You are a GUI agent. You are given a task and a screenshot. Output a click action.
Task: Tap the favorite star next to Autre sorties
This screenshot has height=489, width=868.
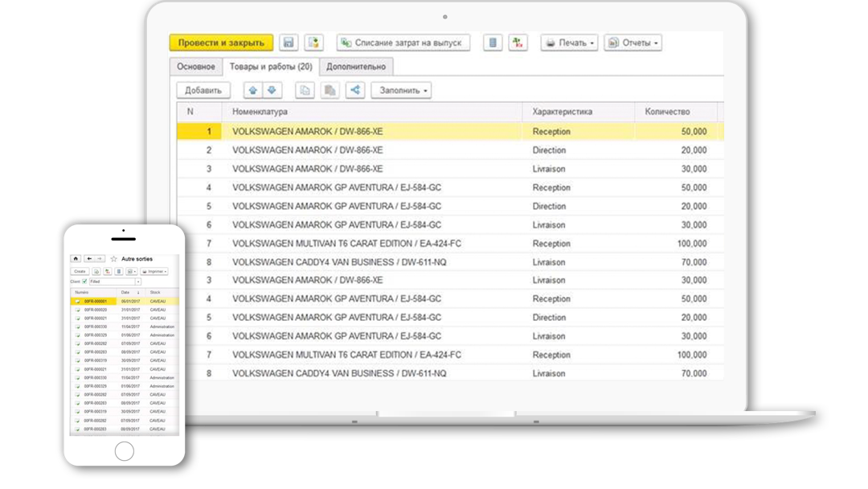(x=113, y=259)
